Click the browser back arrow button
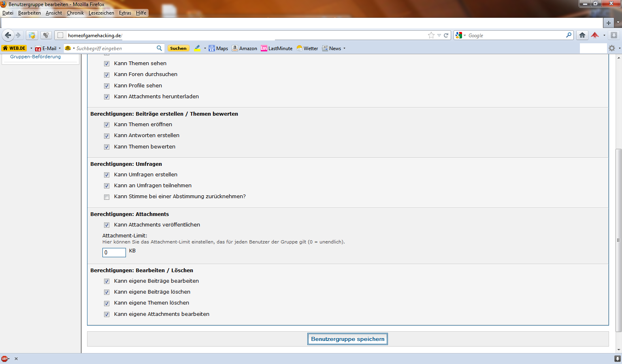 [x=8, y=35]
